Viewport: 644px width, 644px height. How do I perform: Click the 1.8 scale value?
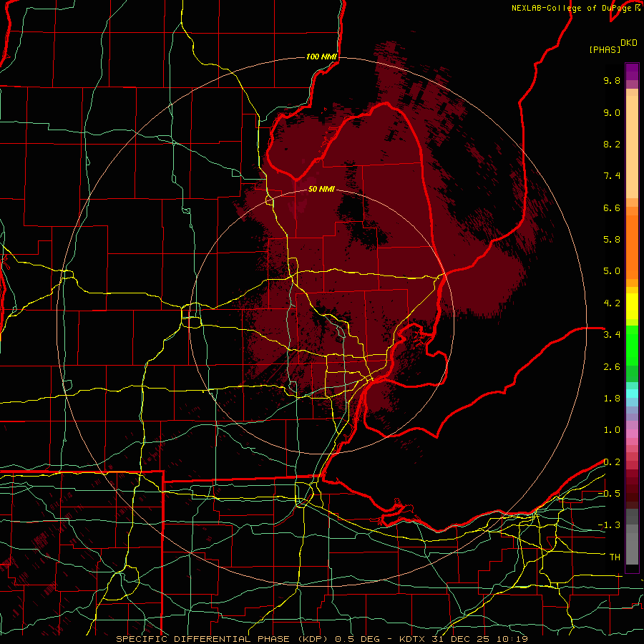pos(612,399)
